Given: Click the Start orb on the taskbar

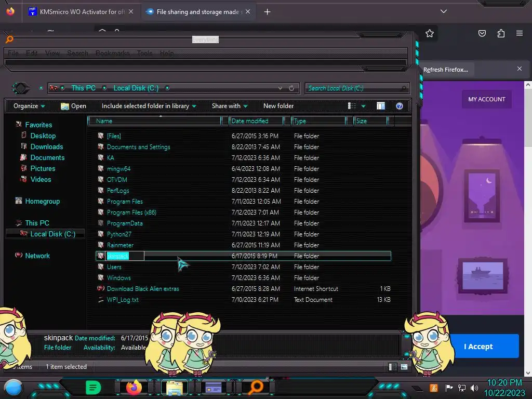Looking at the screenshot, I should point(13,388).
